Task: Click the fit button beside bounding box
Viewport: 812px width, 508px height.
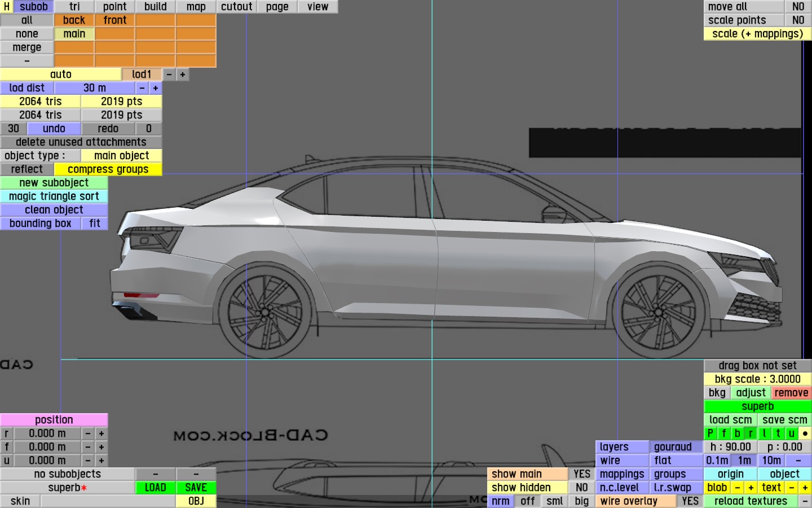Action: point(95,224)
